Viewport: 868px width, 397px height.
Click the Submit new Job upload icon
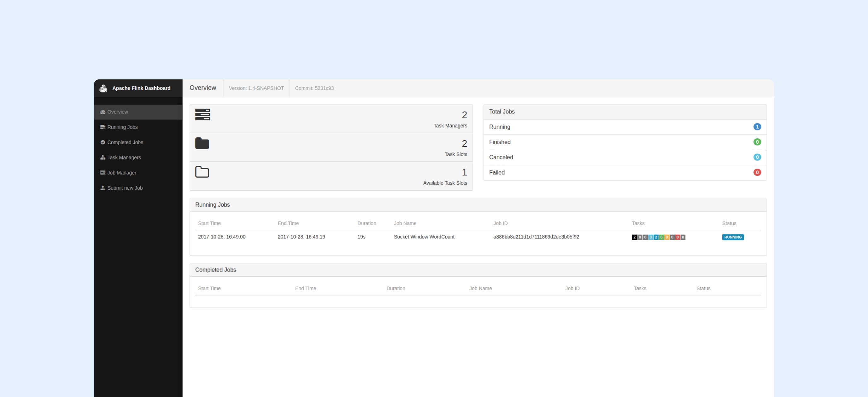[103, 187]
